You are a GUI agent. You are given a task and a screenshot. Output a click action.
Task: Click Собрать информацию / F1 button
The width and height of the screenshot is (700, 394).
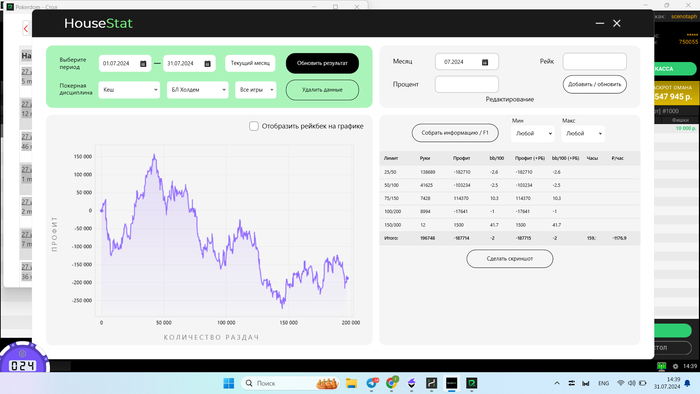[x=455, y=133]
